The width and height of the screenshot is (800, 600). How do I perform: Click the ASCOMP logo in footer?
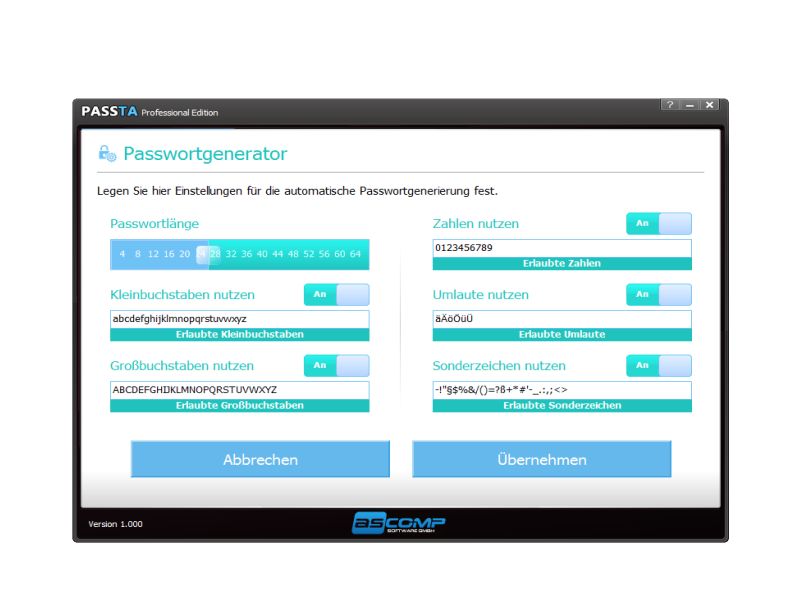pos(398,523)
